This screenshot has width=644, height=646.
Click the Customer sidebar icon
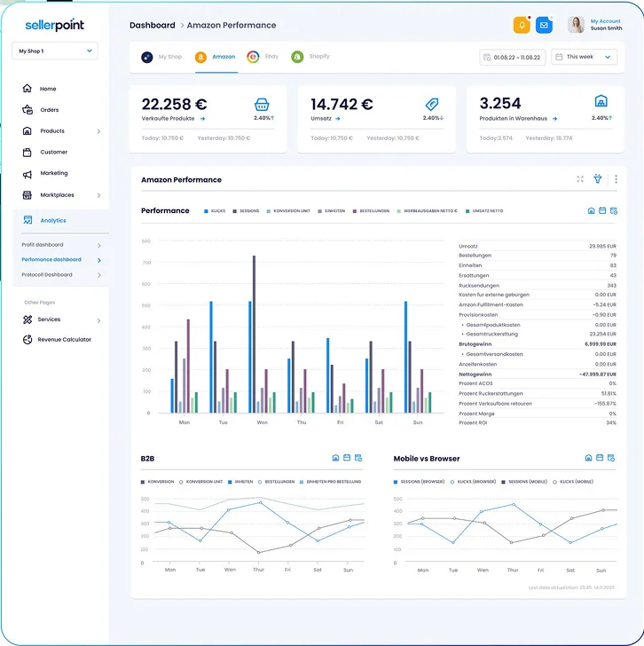point(27,152)
